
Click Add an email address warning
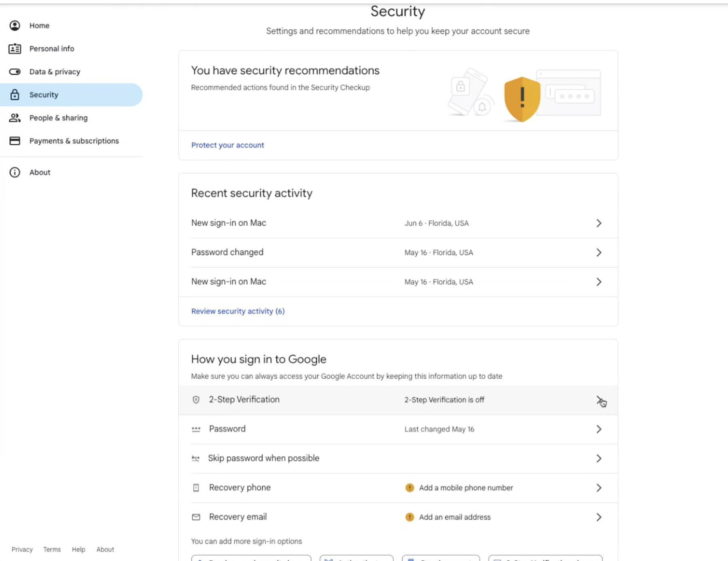pos(454,517)
